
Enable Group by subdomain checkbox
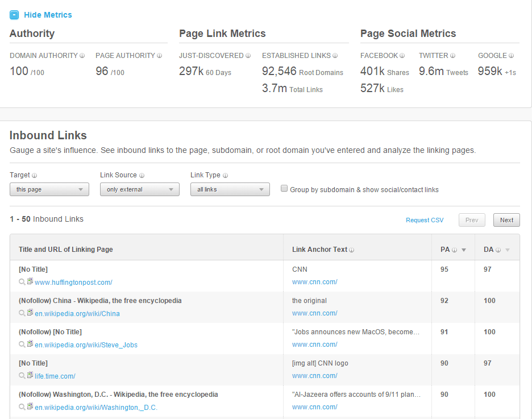284,189
